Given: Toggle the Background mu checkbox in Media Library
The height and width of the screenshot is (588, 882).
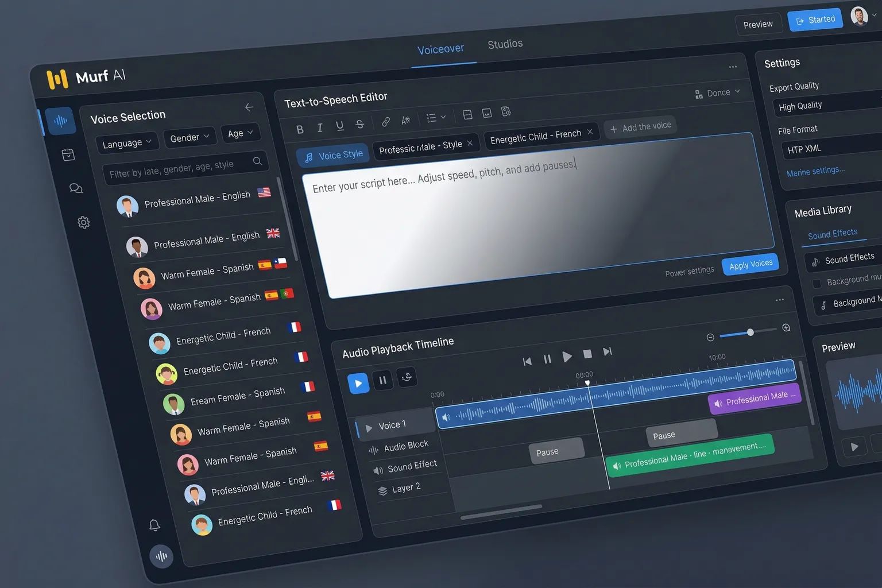Looking at the screenshot, I should coord(817,283).
